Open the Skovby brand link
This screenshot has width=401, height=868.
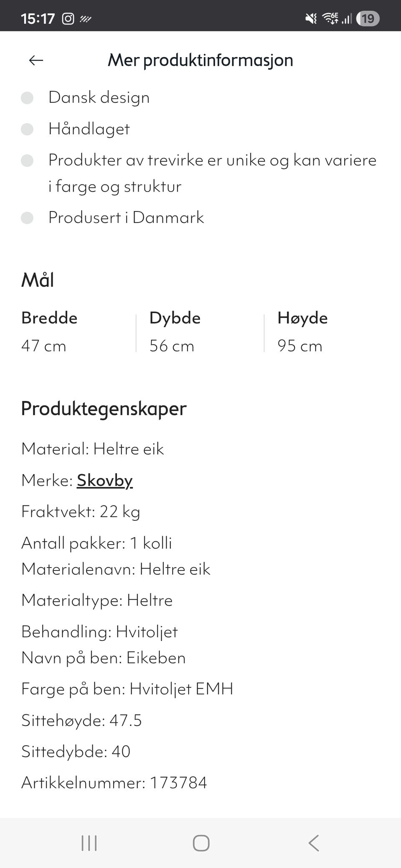click(x=104, y=480)
